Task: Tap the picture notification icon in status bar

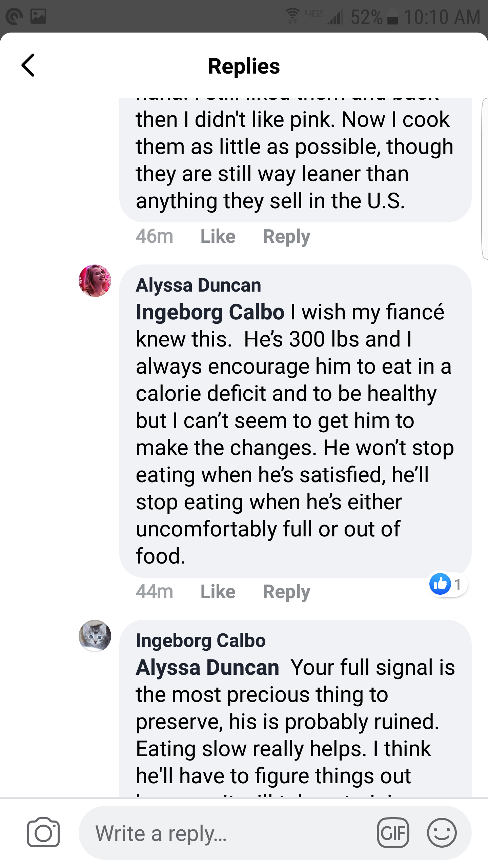Action: click(38, 16)
